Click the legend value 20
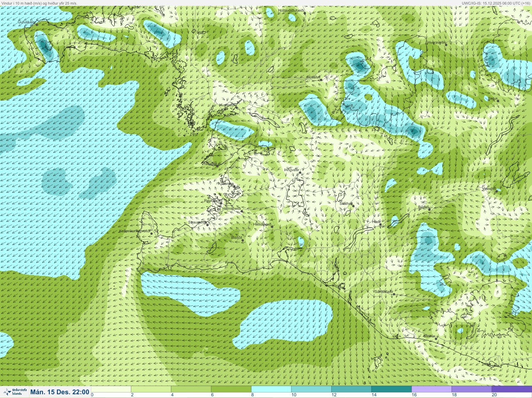 [x=494, y=395]
